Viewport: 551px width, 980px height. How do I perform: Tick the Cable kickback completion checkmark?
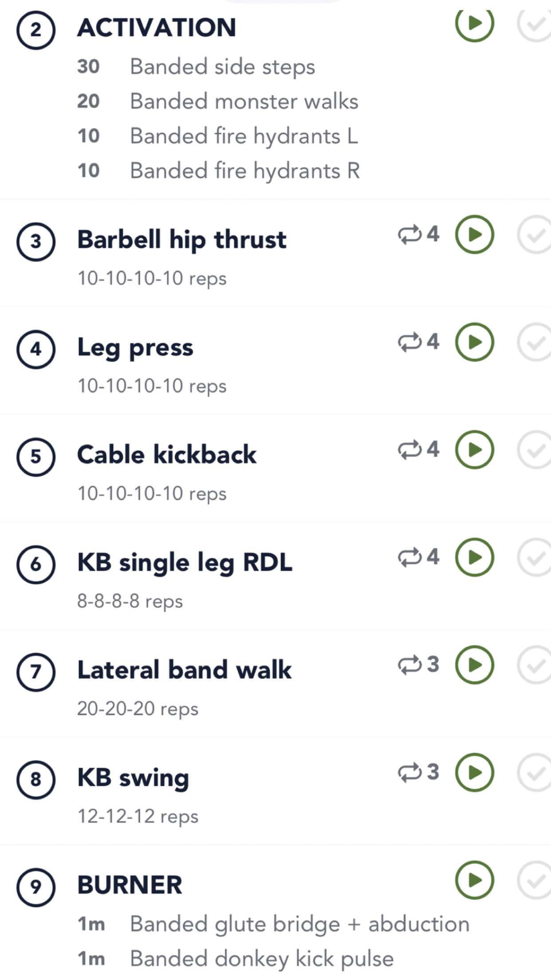(535, 450)
